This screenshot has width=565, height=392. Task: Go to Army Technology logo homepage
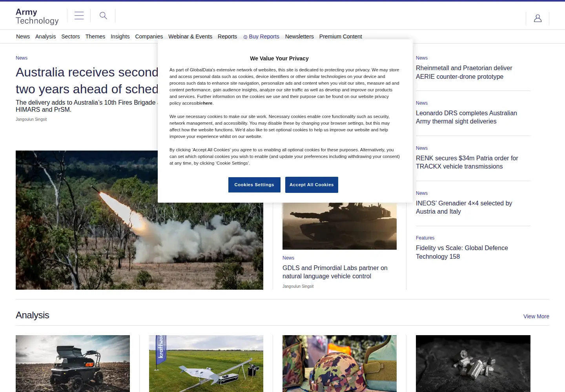pos(37,16)
